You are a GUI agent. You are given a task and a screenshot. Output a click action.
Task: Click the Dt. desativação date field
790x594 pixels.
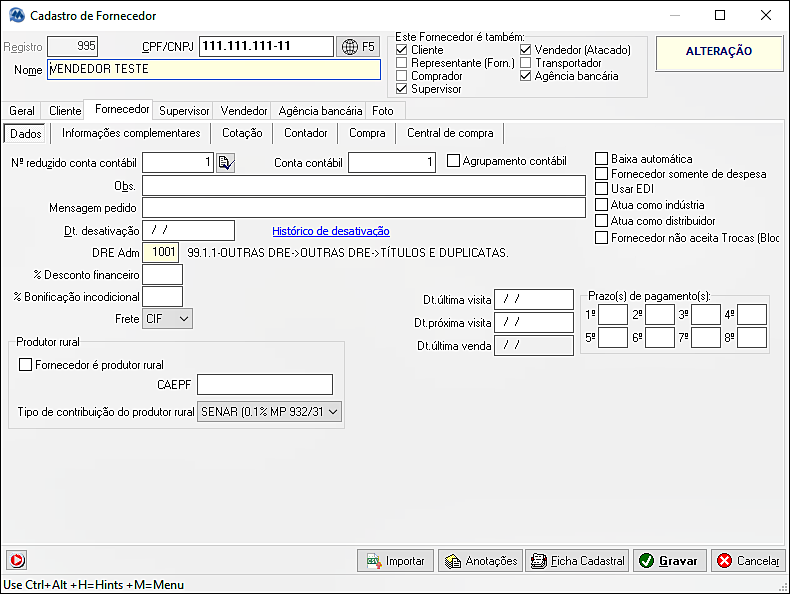click(x=188, y=230)
